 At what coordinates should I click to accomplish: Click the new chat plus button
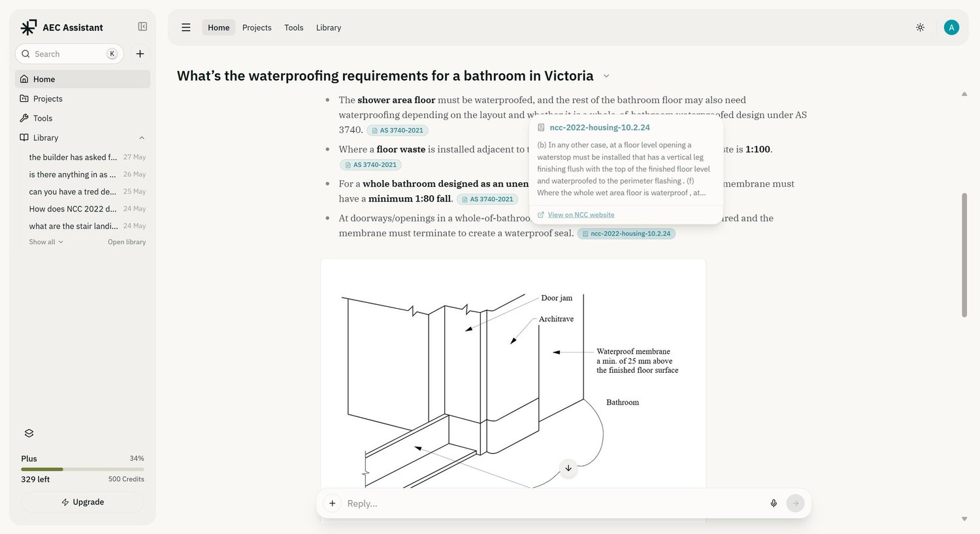(140, 54)
